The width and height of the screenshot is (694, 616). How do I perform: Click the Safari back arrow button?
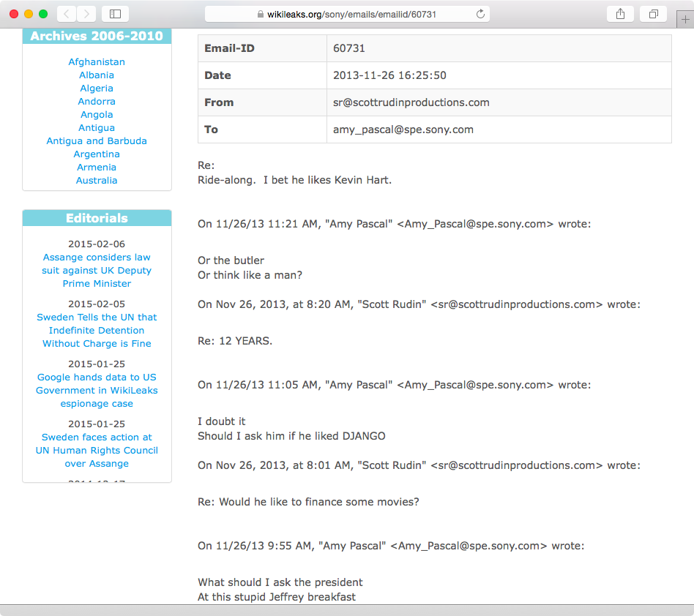[67, 14]
